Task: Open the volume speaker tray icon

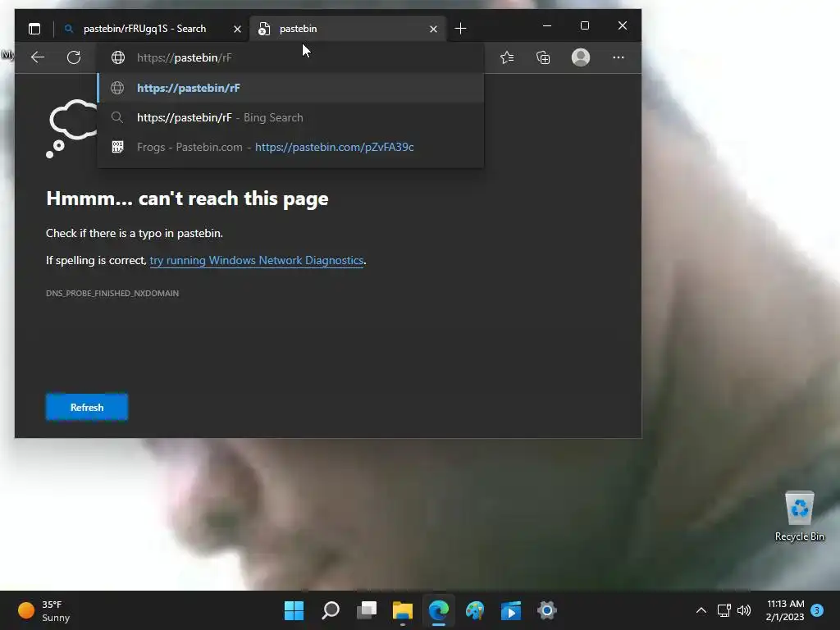Action: pyautogui.click(x=743, y=610)
